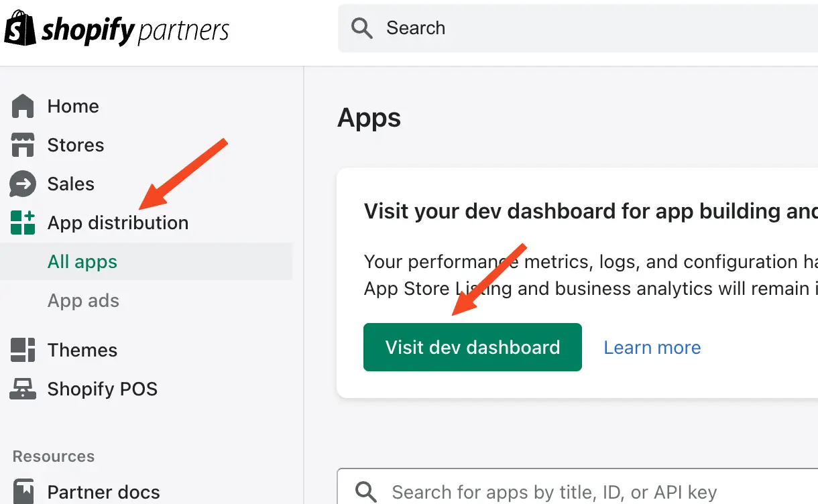Click the Home house icon
This screenshot has height=504, width=818.
click(x=23, y=106)
